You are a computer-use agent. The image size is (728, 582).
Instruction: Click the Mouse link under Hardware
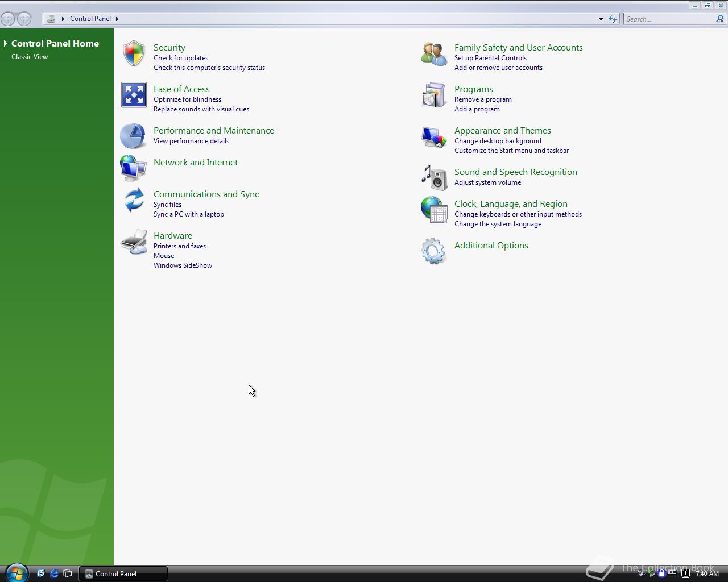pos(164,256)
